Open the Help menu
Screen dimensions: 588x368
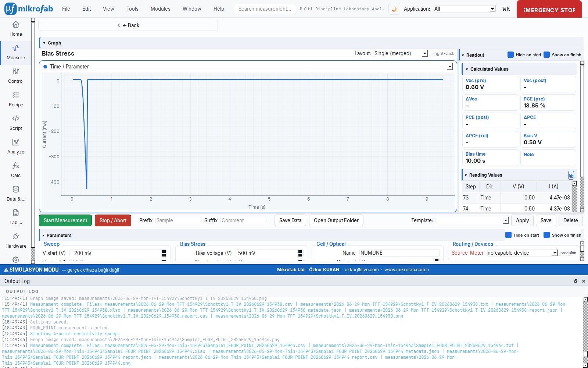[x=219, y=9]
